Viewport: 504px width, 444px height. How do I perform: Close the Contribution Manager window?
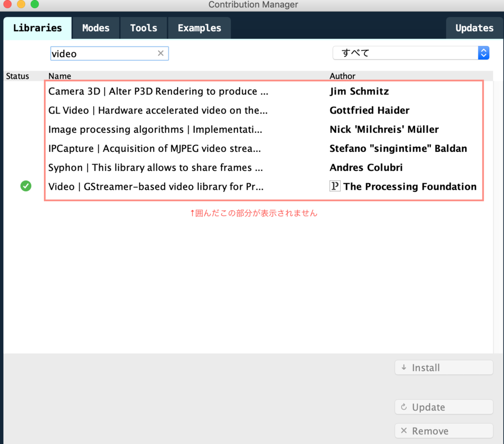8,4
